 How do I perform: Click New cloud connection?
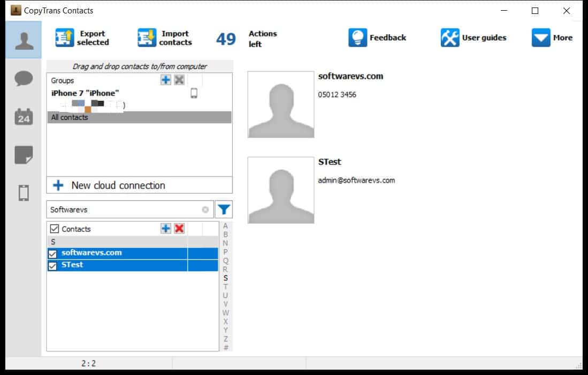[118, 185]
